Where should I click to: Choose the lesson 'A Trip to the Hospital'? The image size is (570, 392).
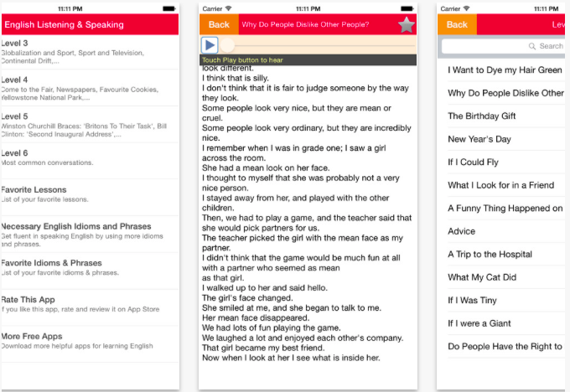506,255
